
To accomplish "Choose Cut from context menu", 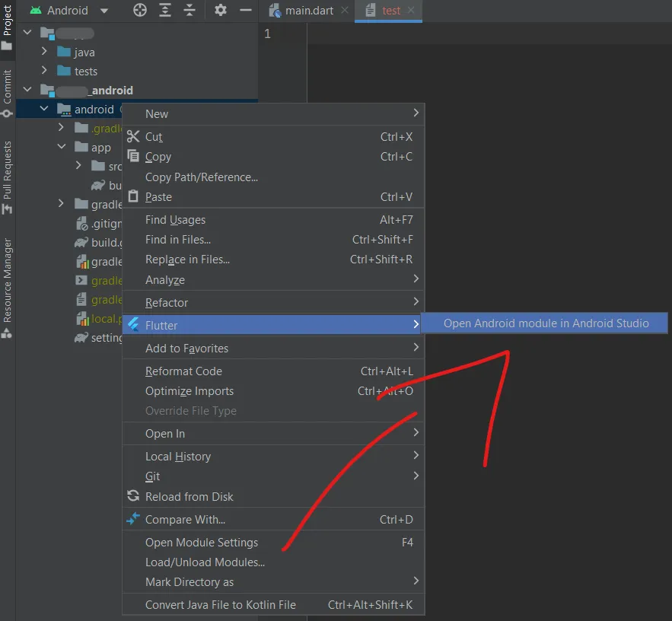I will 273,136.
